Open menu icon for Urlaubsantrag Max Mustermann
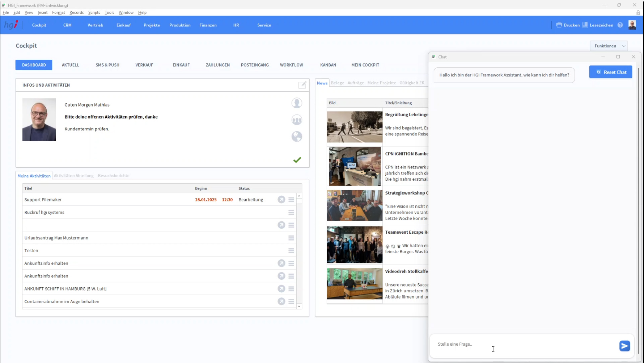 [x=291, y=238]
